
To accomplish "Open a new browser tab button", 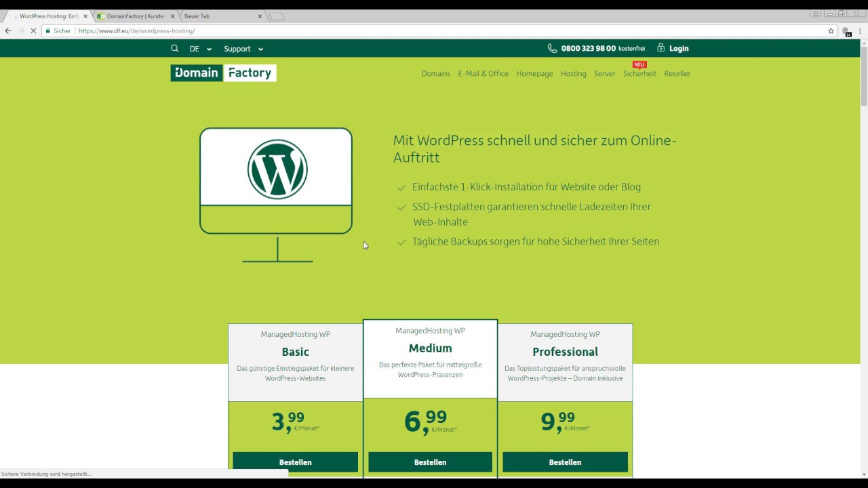I will [277, 16].
